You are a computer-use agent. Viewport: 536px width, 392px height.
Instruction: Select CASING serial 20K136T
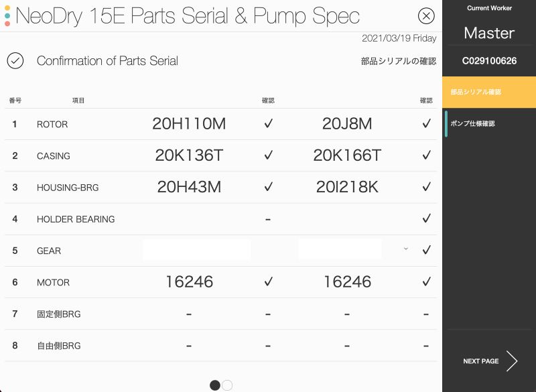tap(189, 155)
